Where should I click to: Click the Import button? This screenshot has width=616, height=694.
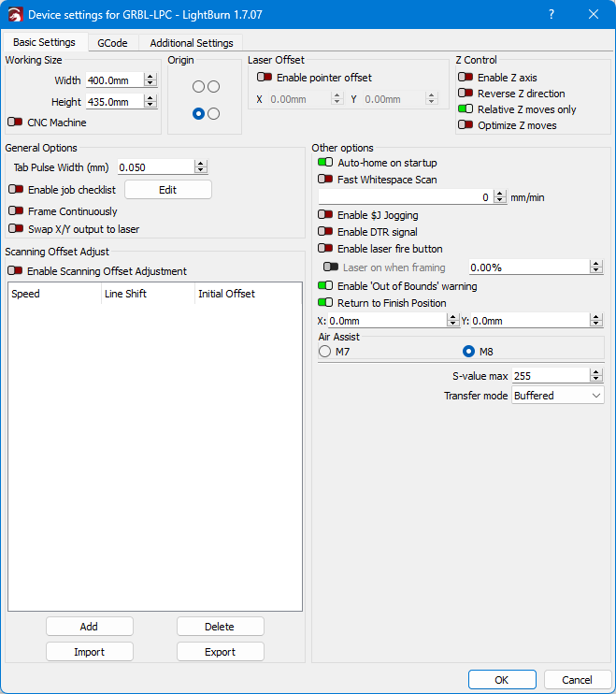(x=90, y=652)
